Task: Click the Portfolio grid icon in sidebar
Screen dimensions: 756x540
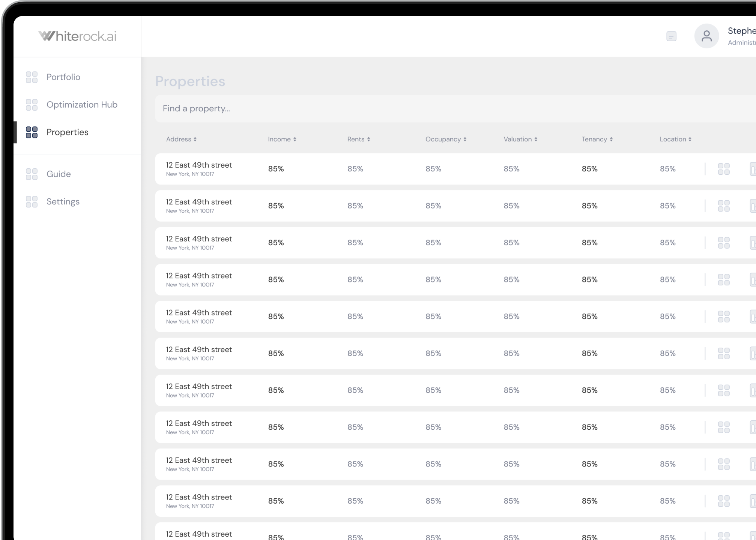Action: 32,77
